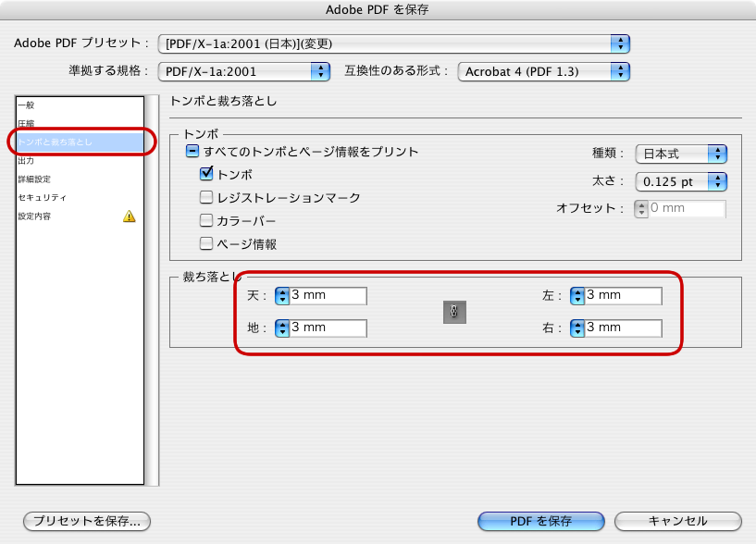The height and width of the screenshot is (544, 756).
Task: Click the chain link icon between bleed fields
Action: (454, 312)
